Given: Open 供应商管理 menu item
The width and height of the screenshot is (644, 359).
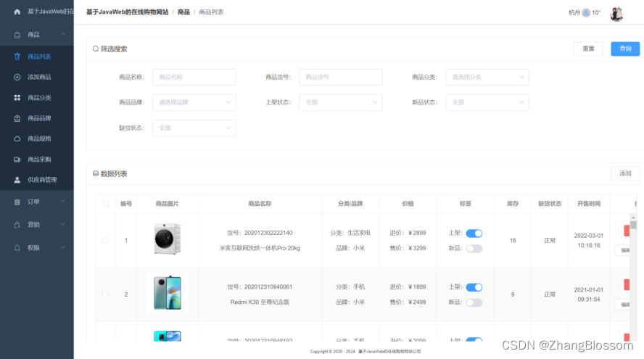Looking at the screenshot, I should point(37,180).
